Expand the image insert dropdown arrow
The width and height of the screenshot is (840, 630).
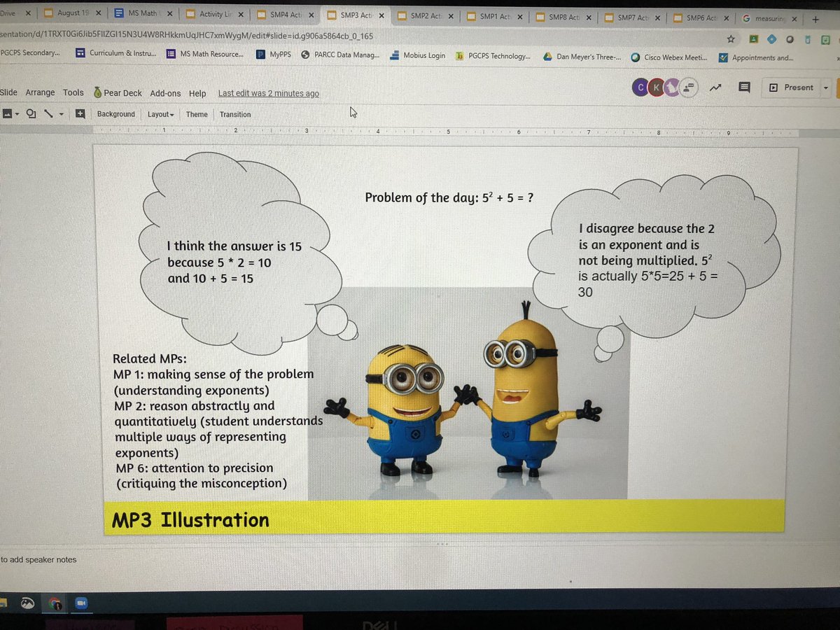17,114
